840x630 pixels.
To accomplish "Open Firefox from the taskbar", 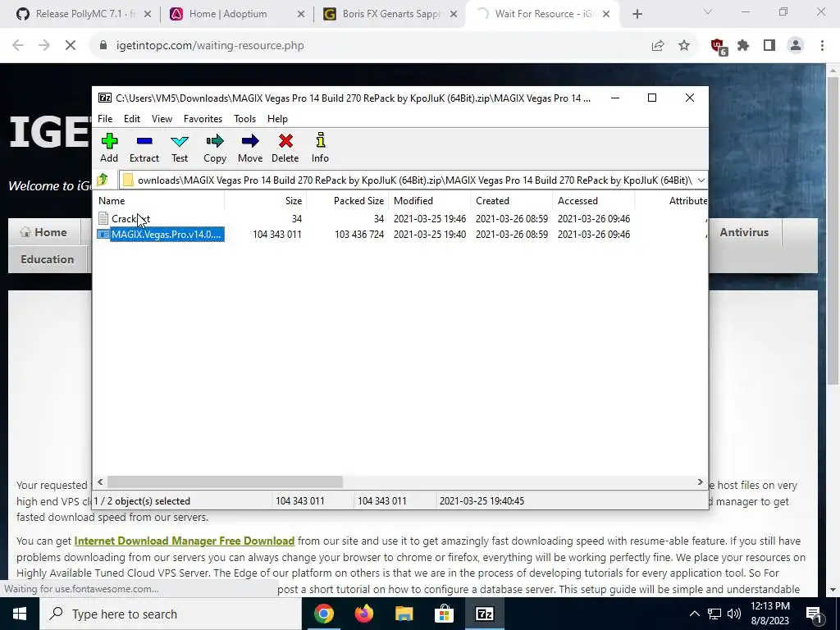I will [363, 614].
